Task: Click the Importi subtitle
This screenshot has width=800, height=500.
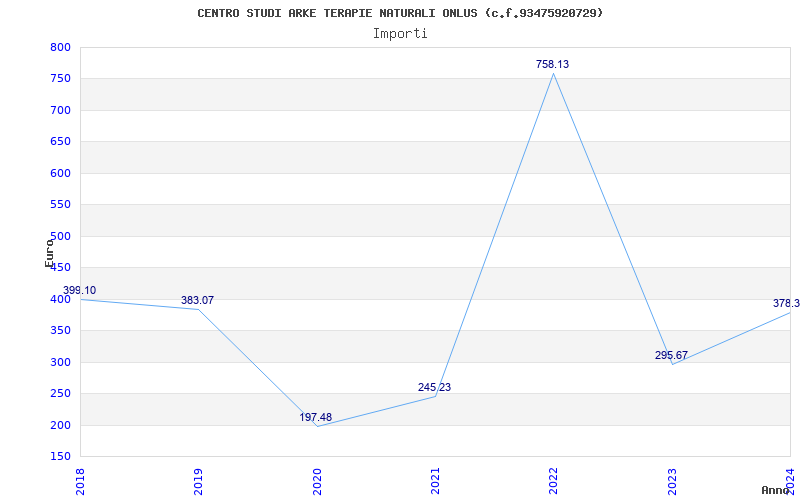Action: click(x=400, y=34)
